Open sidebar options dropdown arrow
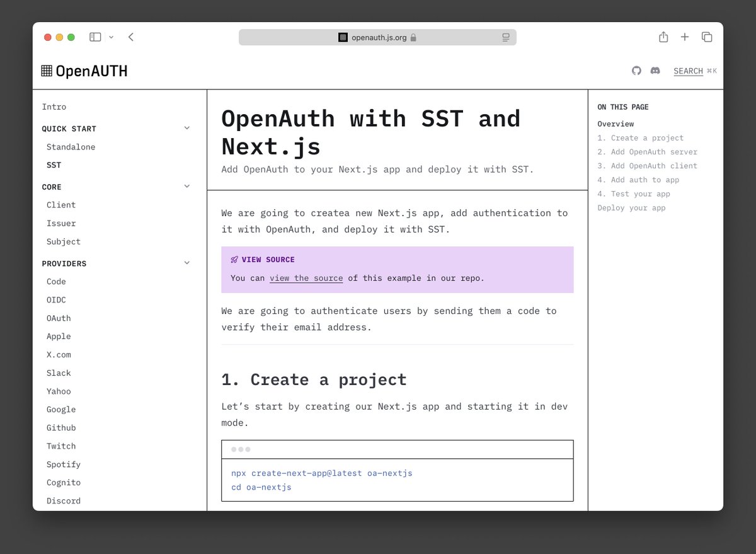Viewport: 756px width, 554px height. tap(112, 37)
